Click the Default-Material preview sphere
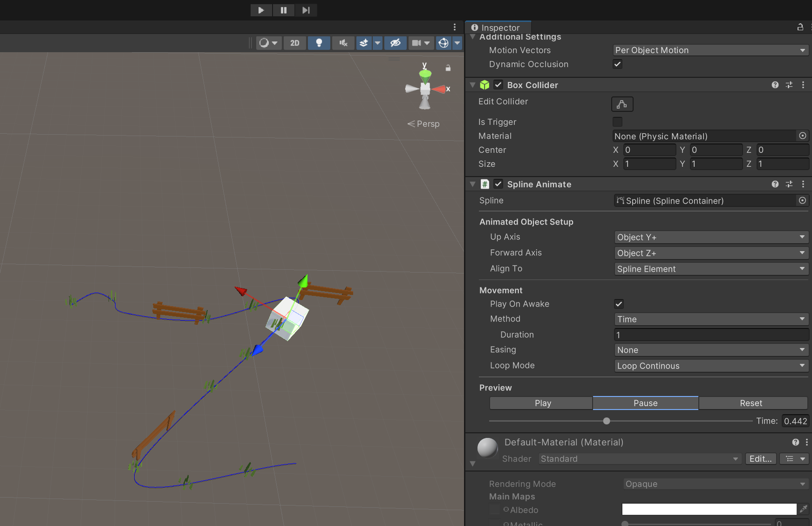Image resolution: width=812 pixels, height=526 pixels. pyautogui.click(x=487, y=448)
